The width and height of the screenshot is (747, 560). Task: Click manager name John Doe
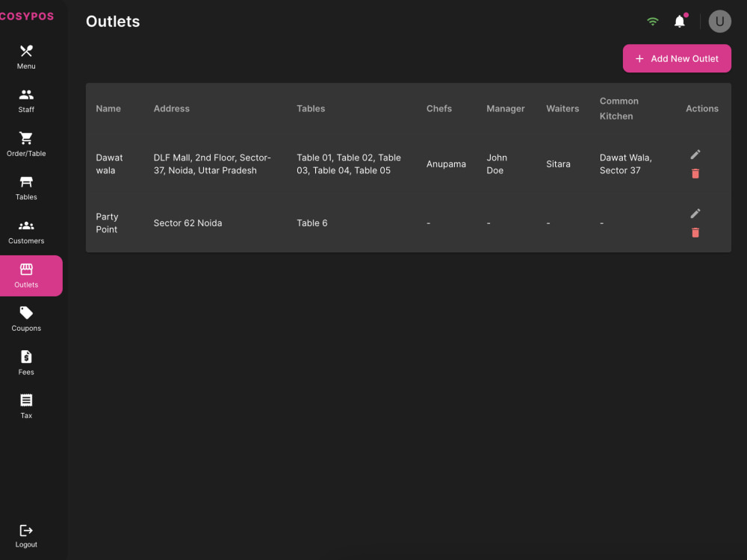(x=497, y=164)
